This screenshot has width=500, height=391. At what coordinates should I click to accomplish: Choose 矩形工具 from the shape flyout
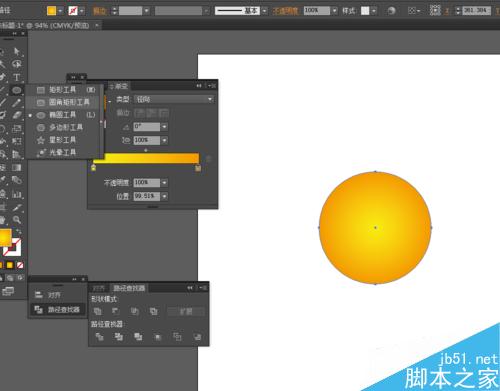point(63,90)
